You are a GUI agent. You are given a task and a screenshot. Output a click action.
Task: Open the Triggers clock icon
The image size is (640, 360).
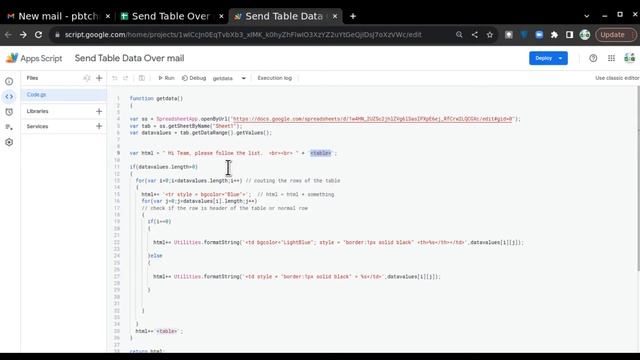[x=9, y=112]
